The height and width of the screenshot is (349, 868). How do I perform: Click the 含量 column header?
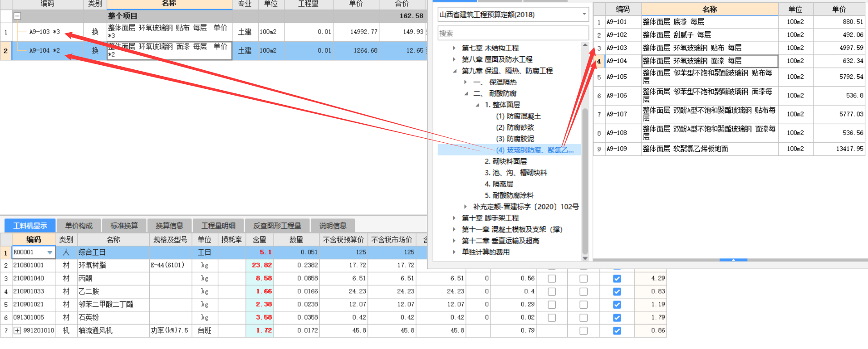point(260,239)
